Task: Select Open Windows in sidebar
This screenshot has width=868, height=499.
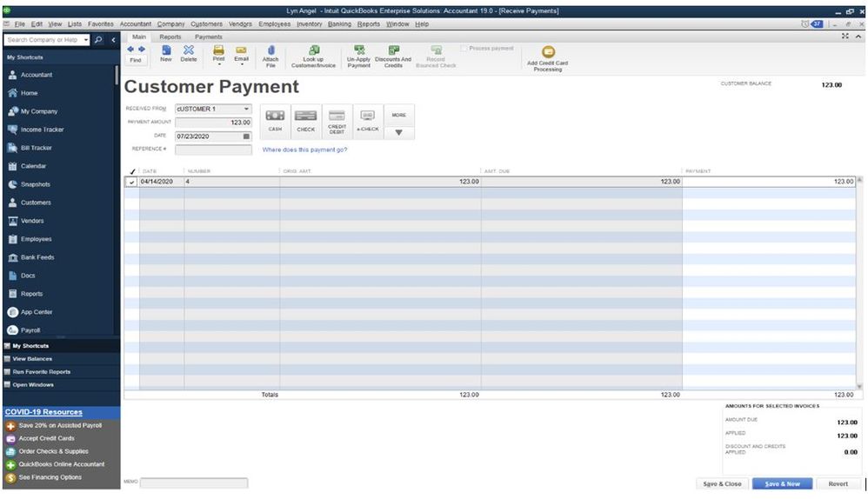Action: (33, 385)
